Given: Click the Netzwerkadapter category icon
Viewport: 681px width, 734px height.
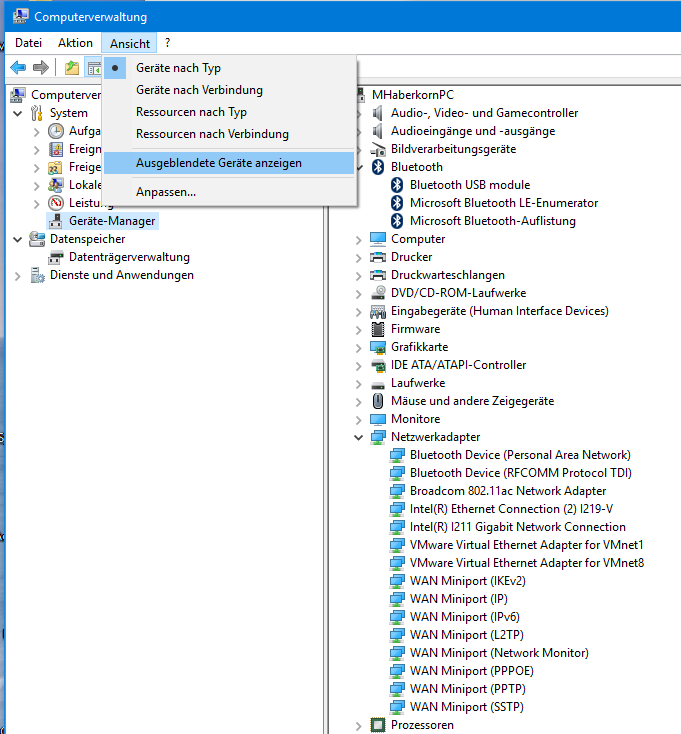Looking at the screenshot, I should (378, 437).
